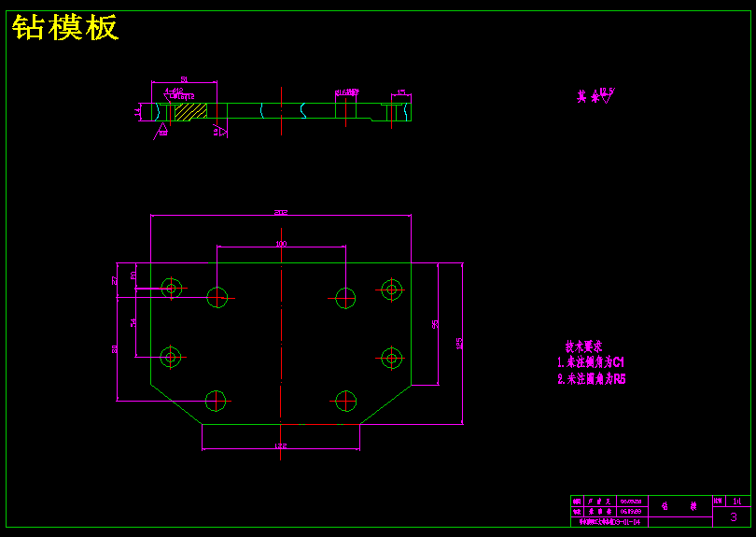The width and height of the screenshot is (756, 537).
Task: Click the dimension value 51 in section view
Action: coord(184,79)
